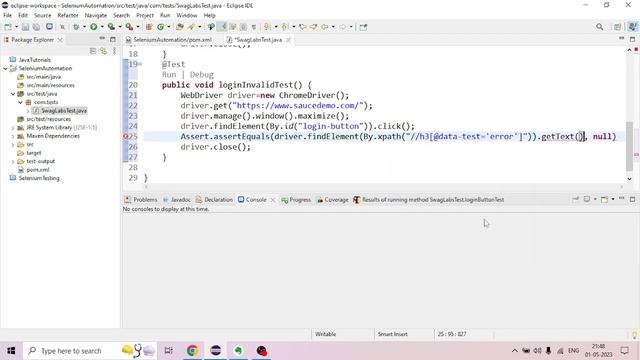Image resolution: width=640 pixels, height=360 pixels.
Task: Click the error marker on line 25
Action: tap(126, 137)
